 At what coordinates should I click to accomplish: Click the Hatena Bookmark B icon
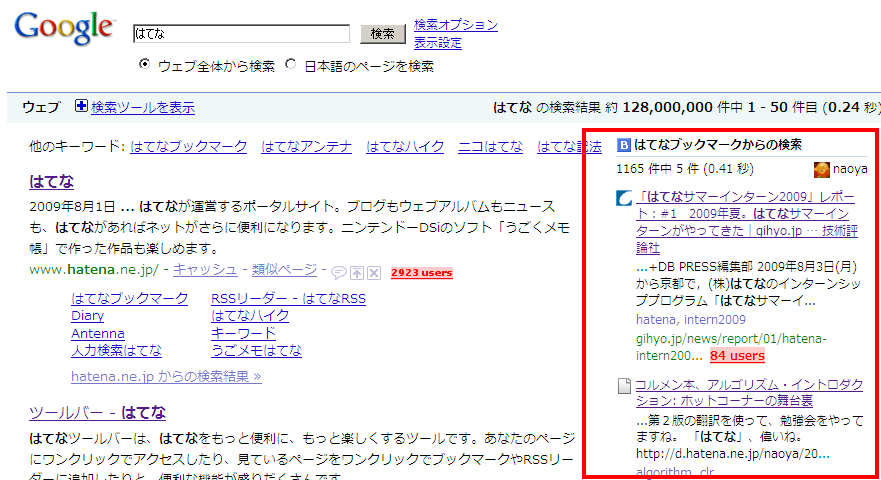624,145
